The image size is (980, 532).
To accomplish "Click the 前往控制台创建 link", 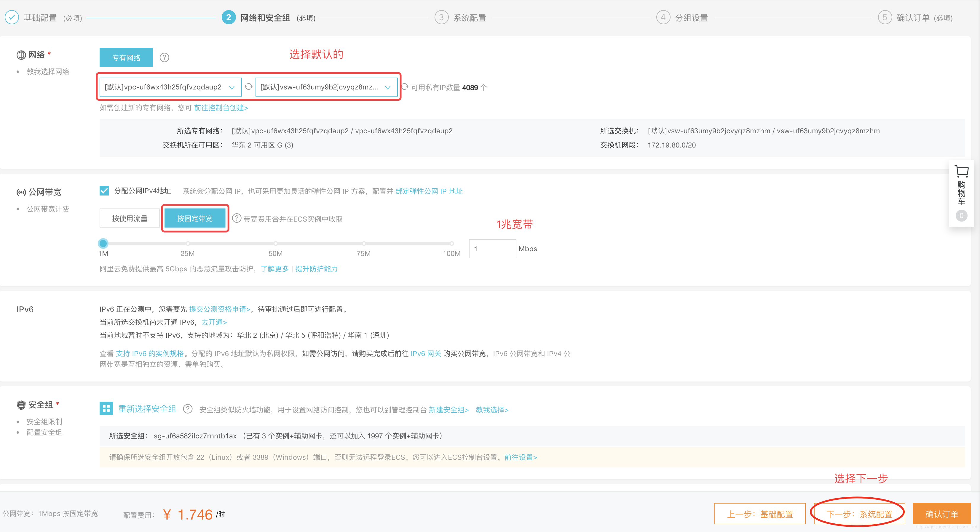I will tap(221, 108).
